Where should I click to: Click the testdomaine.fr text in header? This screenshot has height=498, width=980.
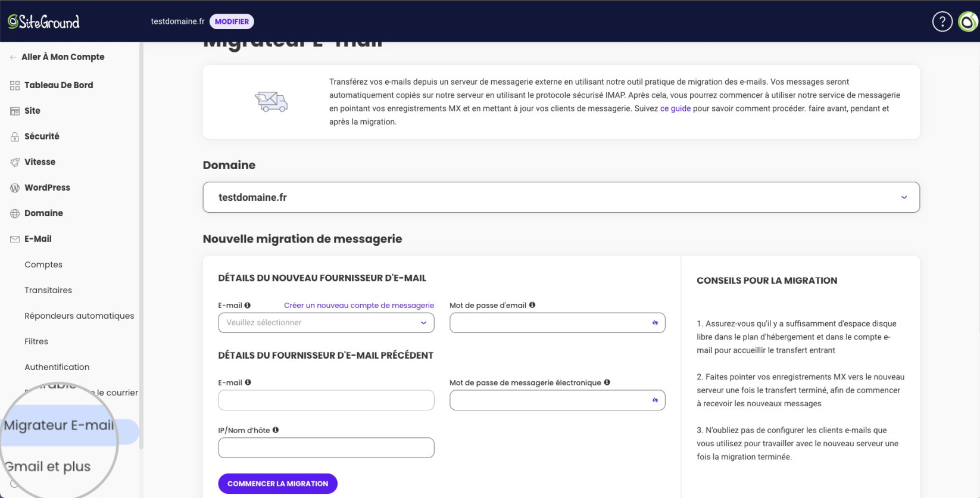[x=177, y=21]
